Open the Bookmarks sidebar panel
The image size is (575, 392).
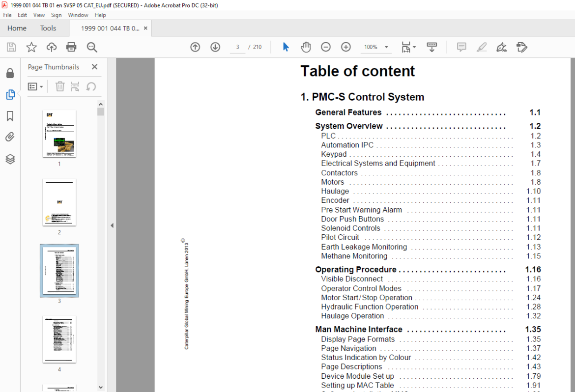10,116
